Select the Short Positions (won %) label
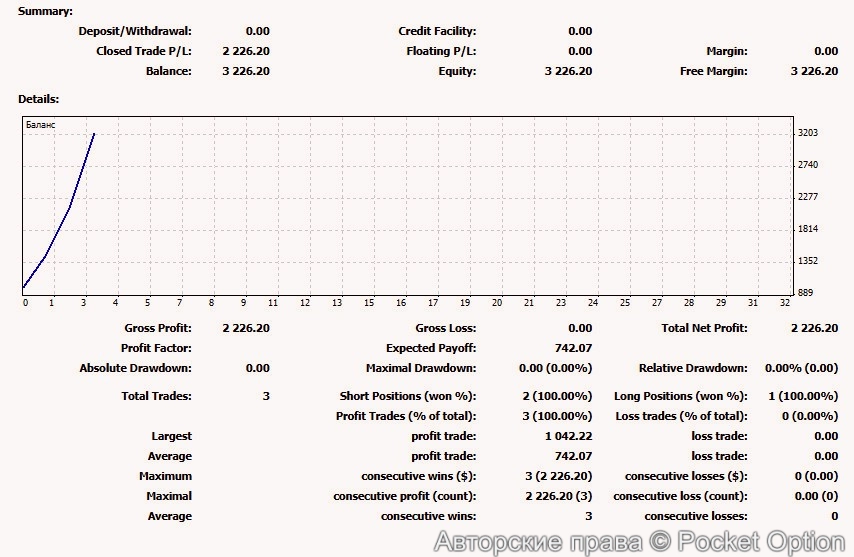This screenshot has width=854, height=557. point(408,396)
